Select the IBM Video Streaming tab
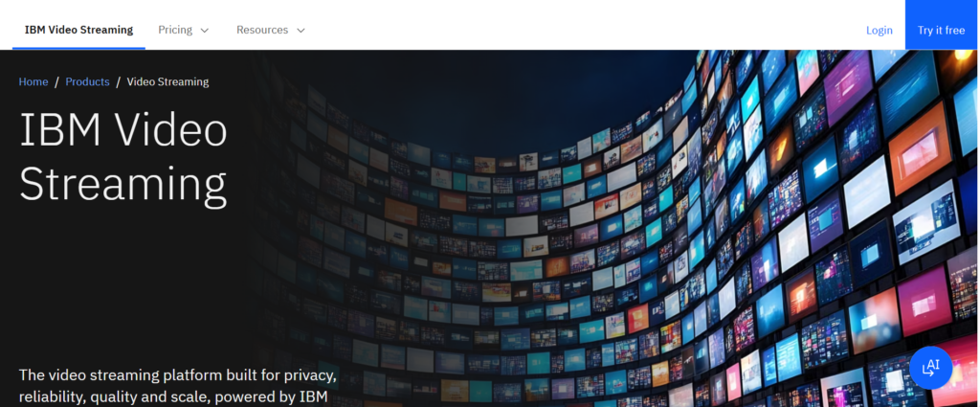The height and width of the screenshot is (407, 980). (78, 30)
